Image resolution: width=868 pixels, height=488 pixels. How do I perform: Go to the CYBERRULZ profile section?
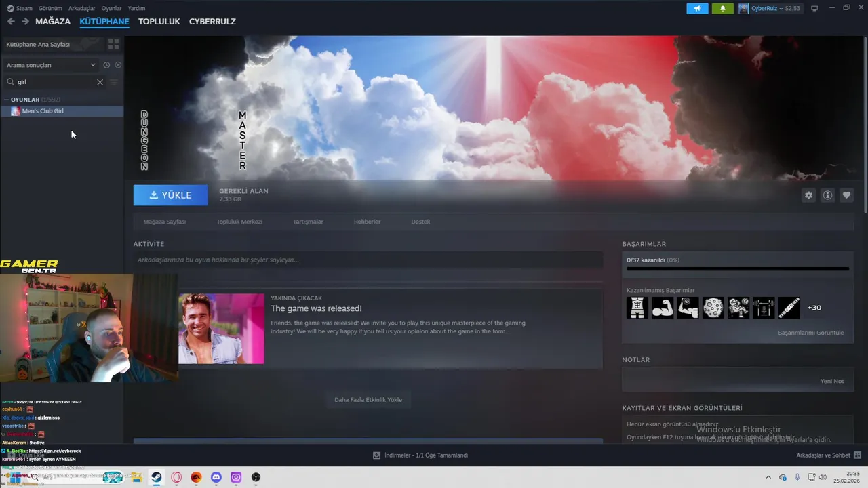click(x=212, y=22)
